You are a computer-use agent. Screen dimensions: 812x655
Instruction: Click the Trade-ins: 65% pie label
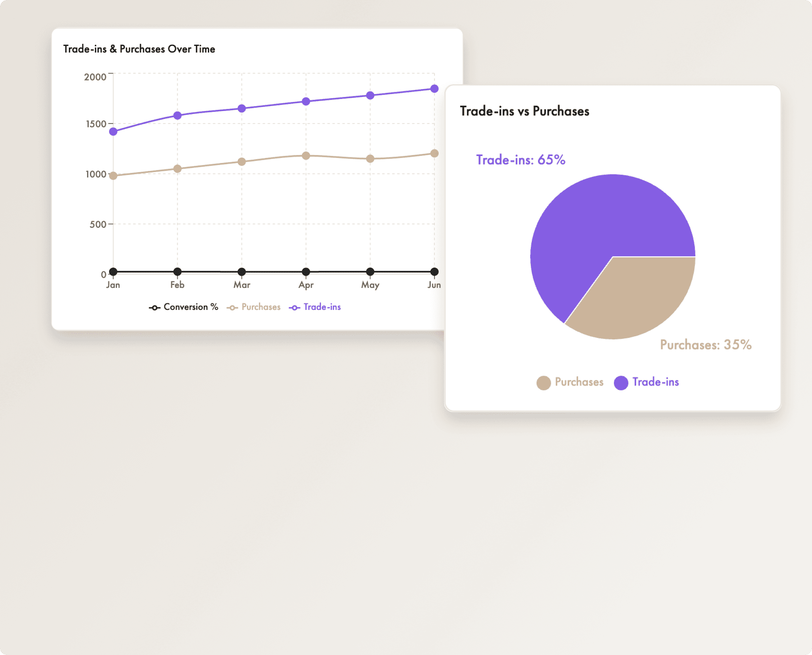pos(520,160)
